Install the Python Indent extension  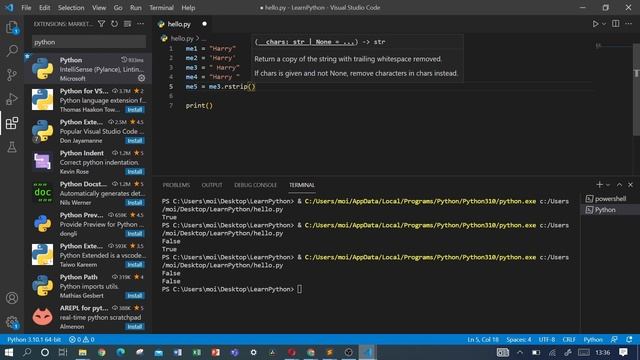[135, 172]
